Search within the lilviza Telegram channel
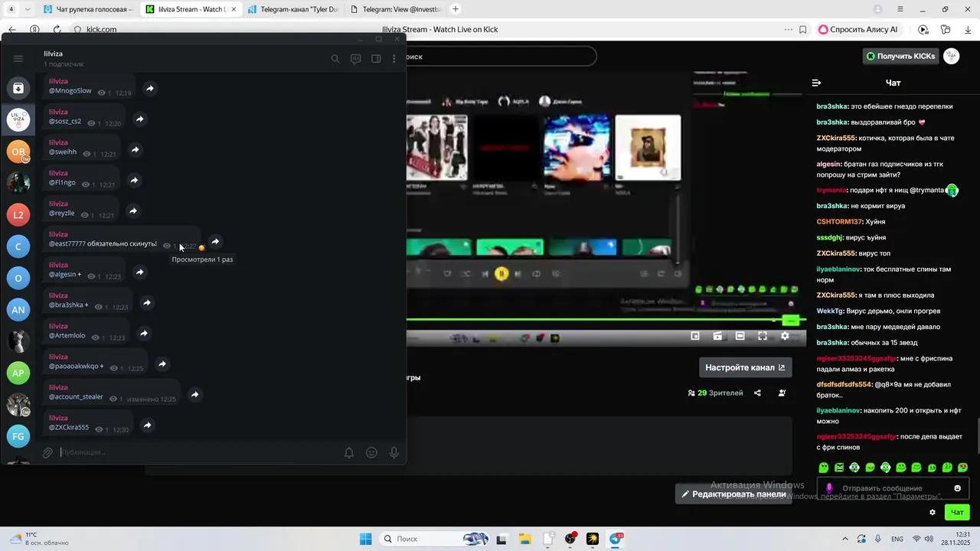Screen dimensions: 980x551 point(335,59)
